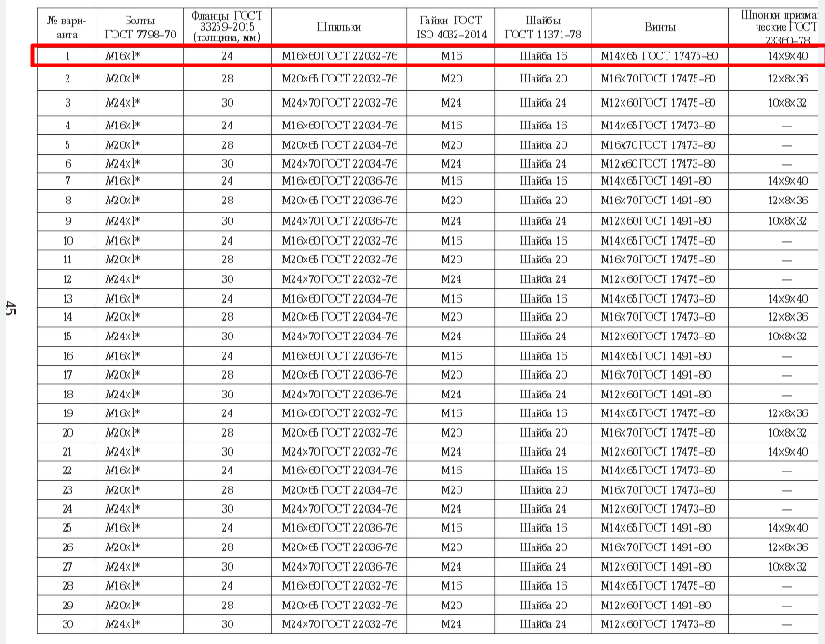Click nut 'М16' in variant 1 row

[x=452, y=55]
